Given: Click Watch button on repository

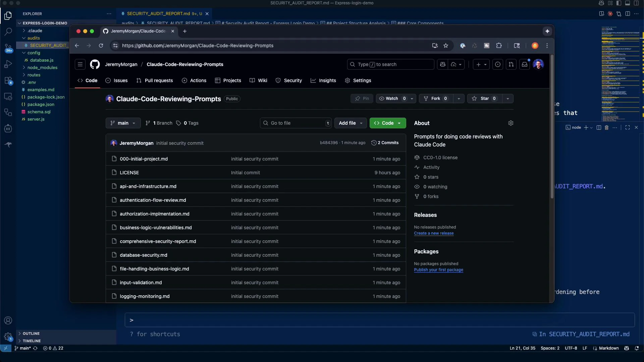Looking at the screenshot, I should pos(392,99).
